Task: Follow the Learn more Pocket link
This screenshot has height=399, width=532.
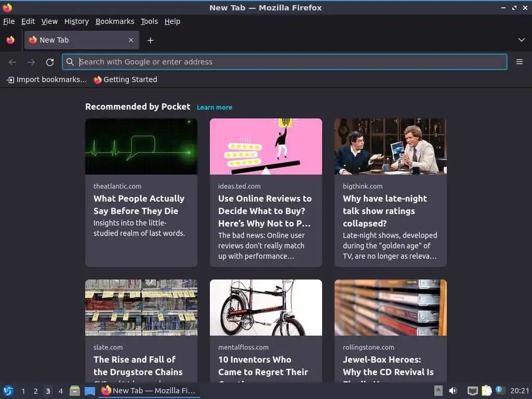Action: (215, 107)
